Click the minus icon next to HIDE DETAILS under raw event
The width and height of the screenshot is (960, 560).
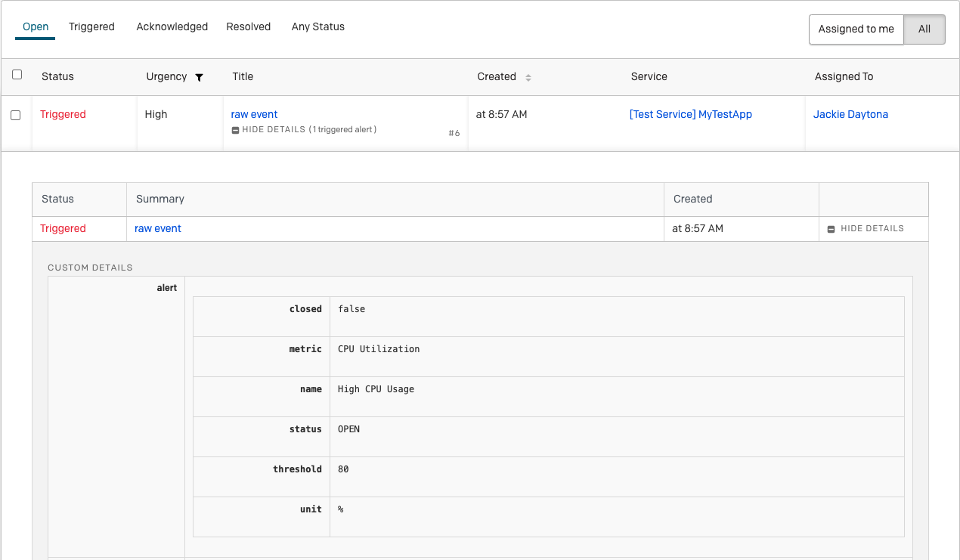236,129
